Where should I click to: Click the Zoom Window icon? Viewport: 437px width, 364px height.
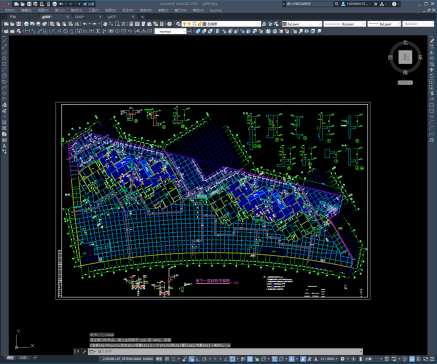[x=117, y=24]
